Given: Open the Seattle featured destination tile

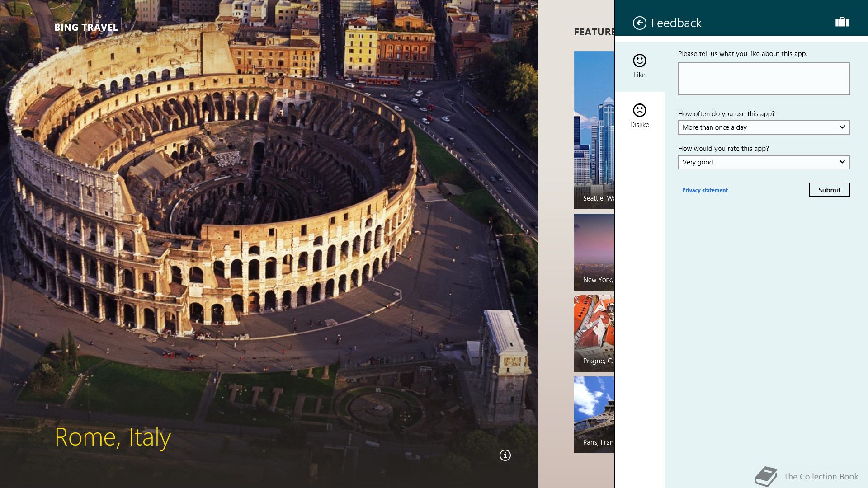Looking at the screenshot, I should pos(594,130).
